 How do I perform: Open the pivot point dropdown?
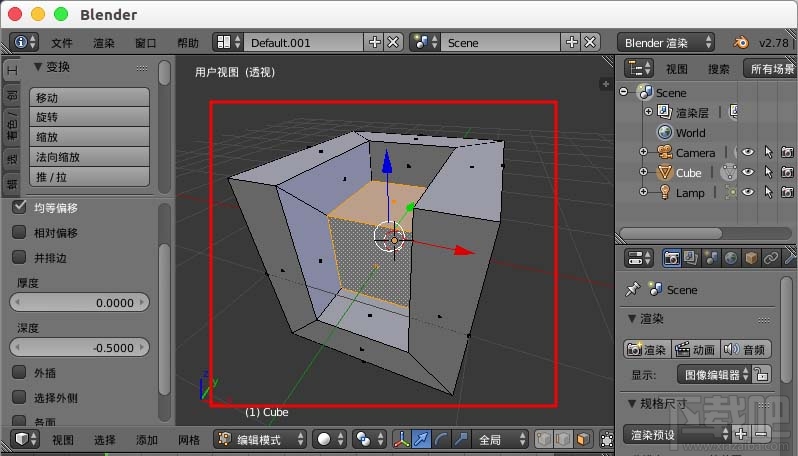pos(369,439)
